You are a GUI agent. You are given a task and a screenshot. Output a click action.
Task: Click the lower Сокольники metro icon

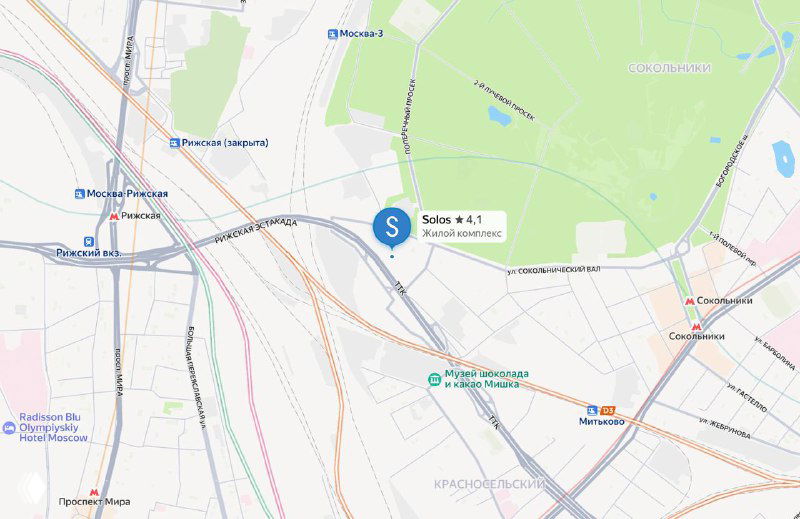[x=696, y=327]
